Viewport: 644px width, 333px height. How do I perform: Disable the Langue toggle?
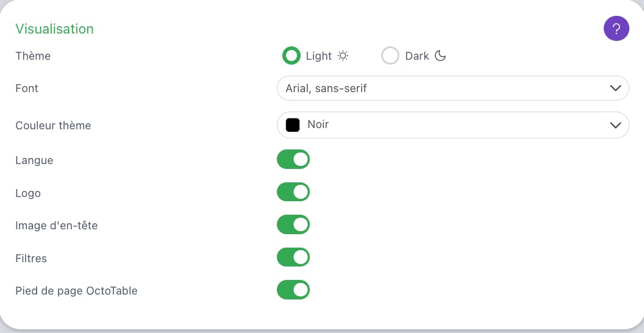coord(293,160)
